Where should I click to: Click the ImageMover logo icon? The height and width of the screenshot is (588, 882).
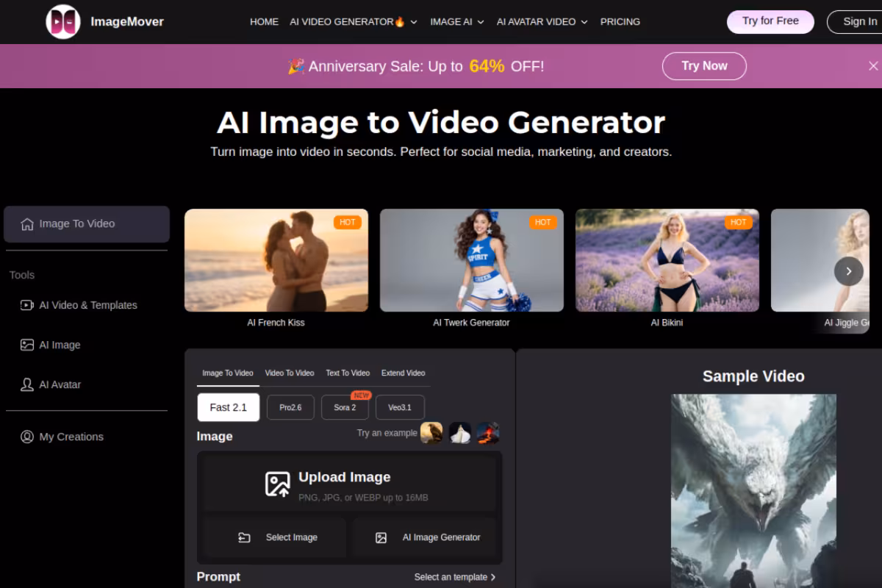[x=63, y=21]
